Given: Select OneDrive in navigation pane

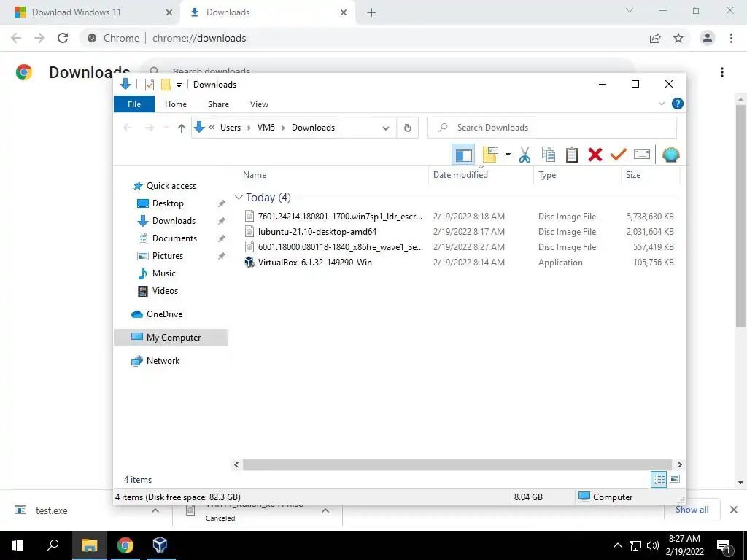Looking at the screenshot, I should click(x=164, y=314).
